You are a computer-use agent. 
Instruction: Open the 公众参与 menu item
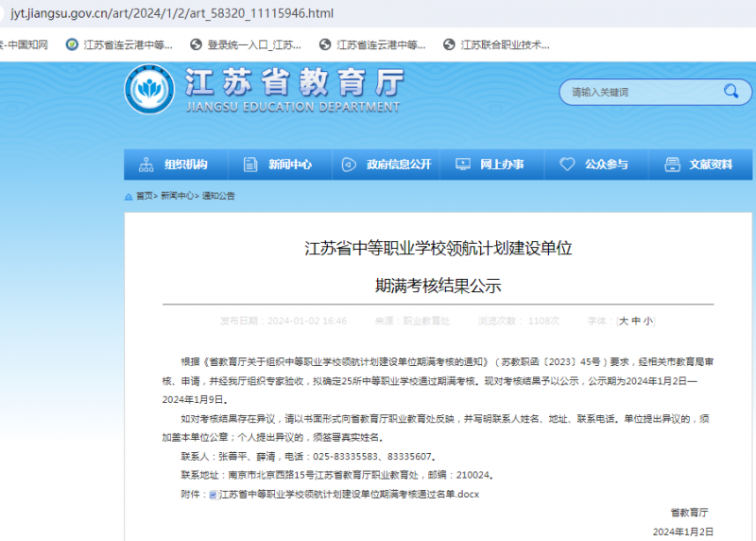pyautogui.click(x=606, y=164)
